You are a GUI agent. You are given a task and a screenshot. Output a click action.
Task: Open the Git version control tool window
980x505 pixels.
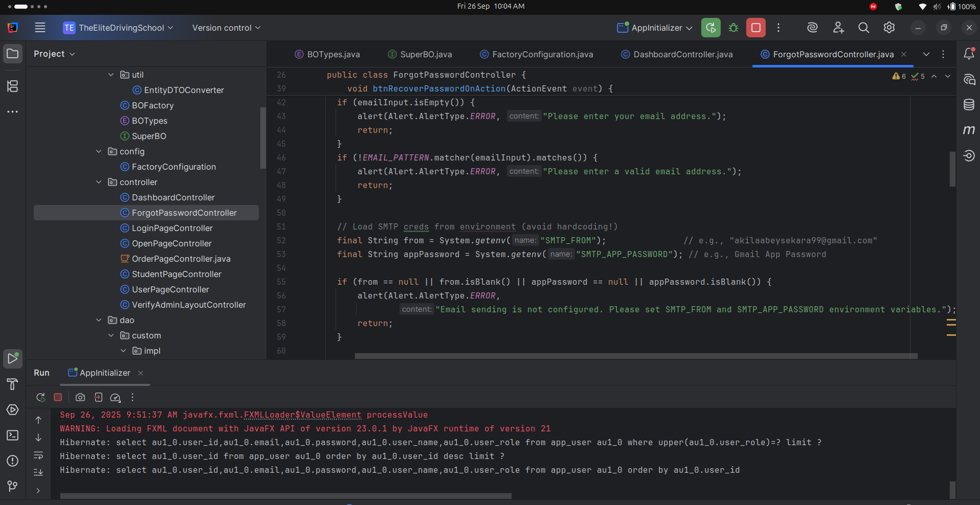pos(12,486)
